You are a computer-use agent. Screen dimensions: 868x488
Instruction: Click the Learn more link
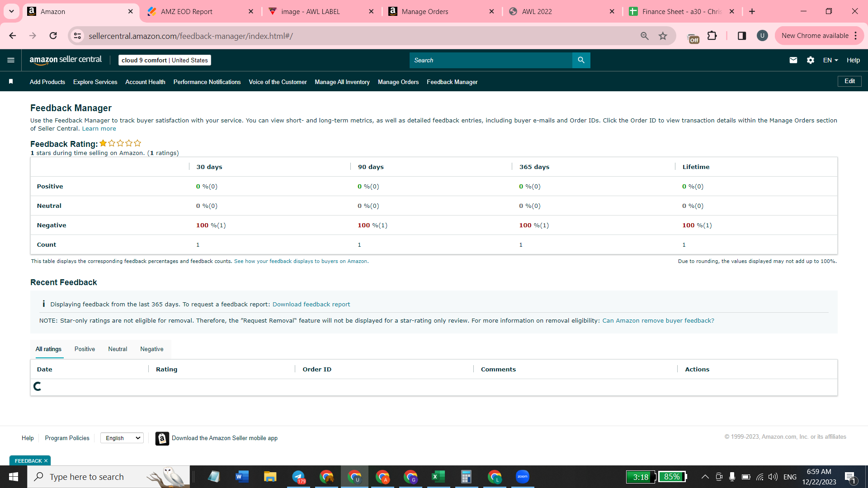99,128
